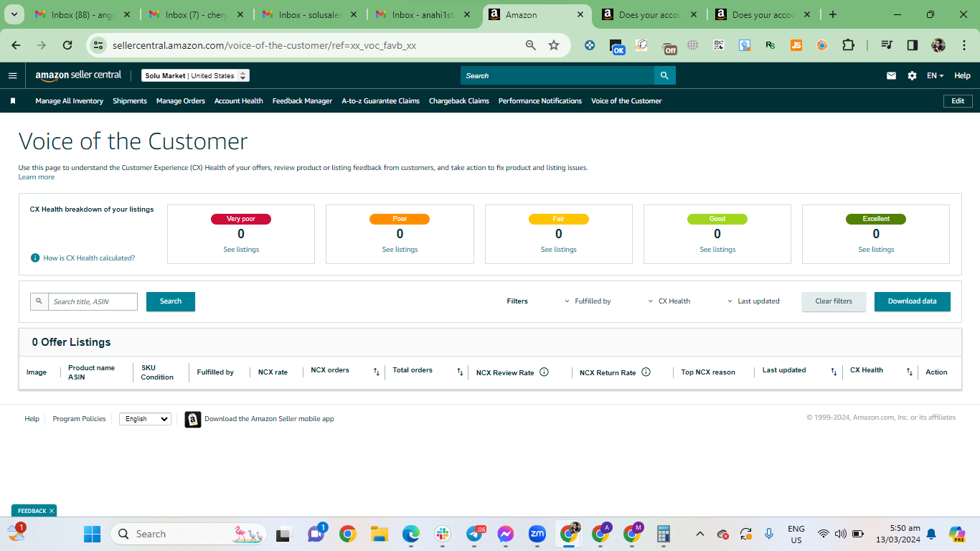The image size is (980, 551).
Task: Open A-to-z Guarantee Claims
Action: (x=381, y=101)
